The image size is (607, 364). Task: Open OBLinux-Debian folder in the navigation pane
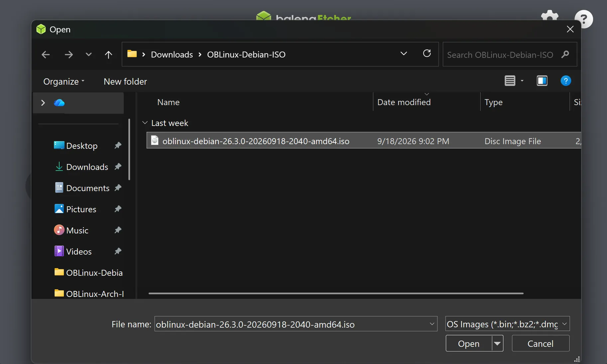(x=88, y=273)
